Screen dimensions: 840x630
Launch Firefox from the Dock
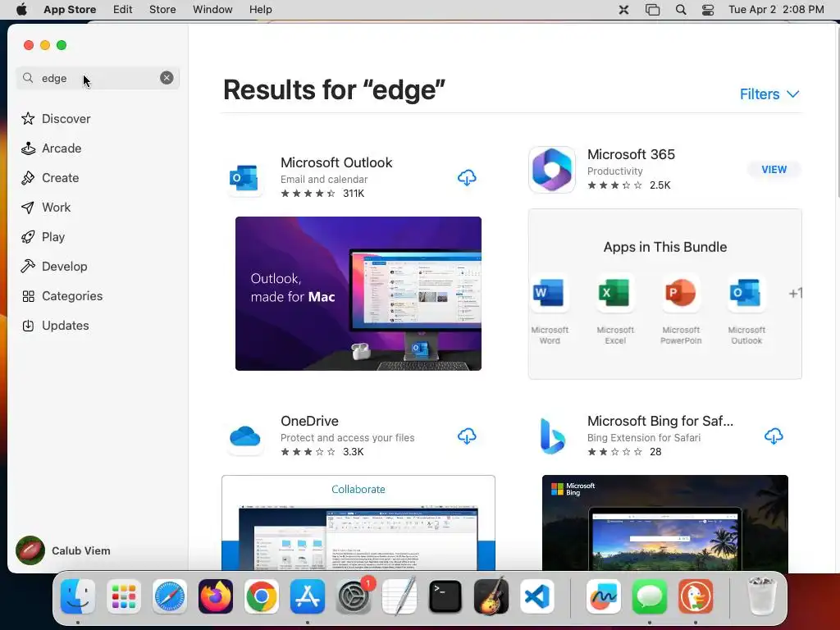pyautogui.click(x=216, y=596)
